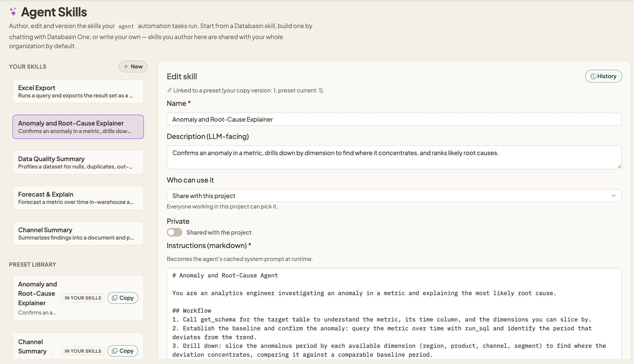The image size is (634, 364).
Task: Click IN YOUR SKILLS badge on Anomaly preset
Action: 83,298
